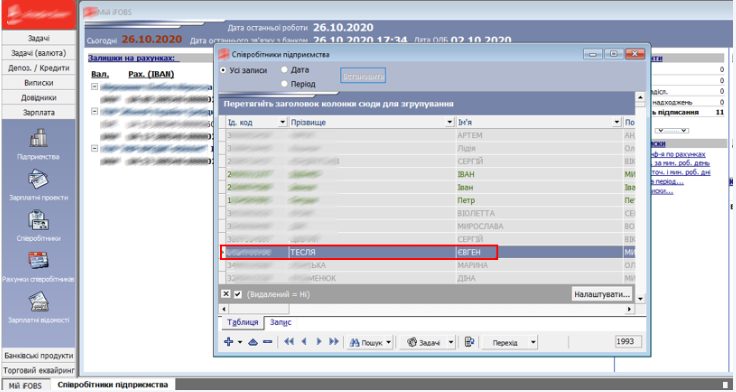736x392 pixels.
Task: Open the add record dropdown arrow
Action: 240,342
